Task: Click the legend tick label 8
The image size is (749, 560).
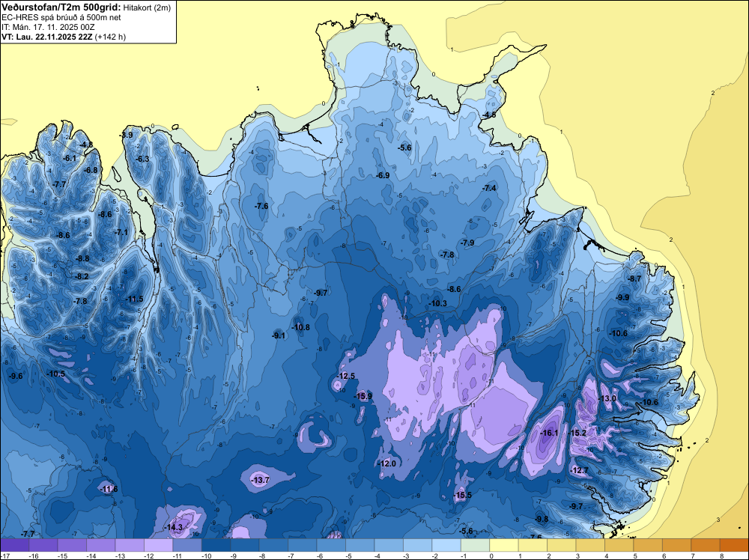Action: coord(721,556)
